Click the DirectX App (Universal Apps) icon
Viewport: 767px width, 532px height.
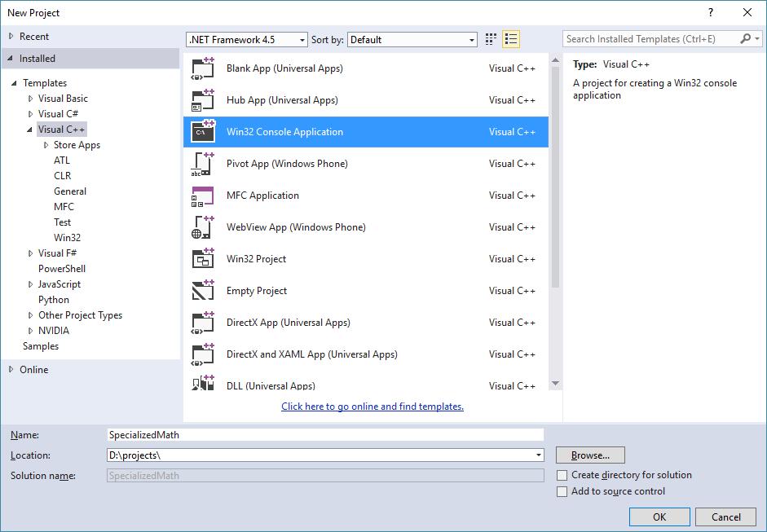tap(202, 323)
